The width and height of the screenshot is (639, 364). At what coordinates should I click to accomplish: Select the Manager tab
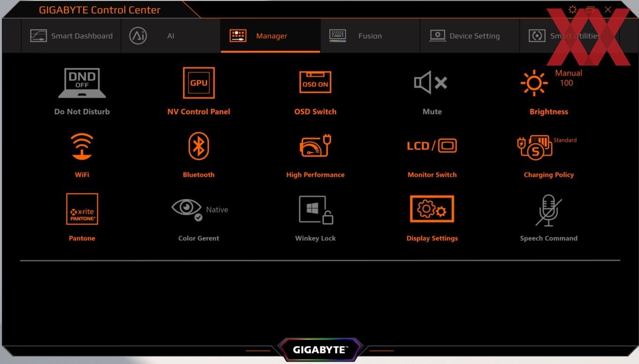[271, 36]
